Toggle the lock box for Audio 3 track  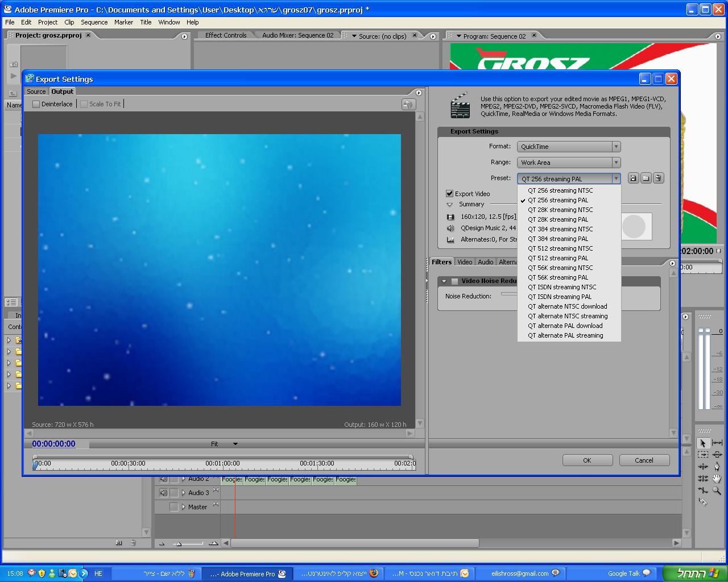pos(174,493)
